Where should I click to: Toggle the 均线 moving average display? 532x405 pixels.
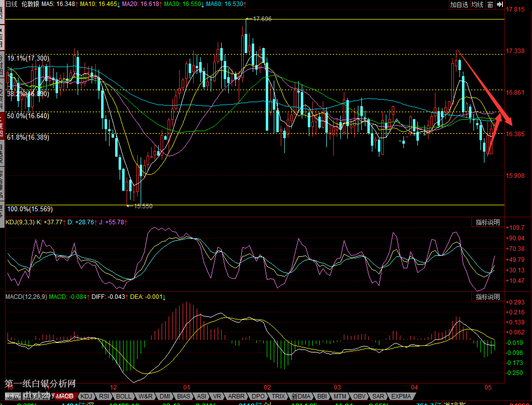[x=477, y=5]
